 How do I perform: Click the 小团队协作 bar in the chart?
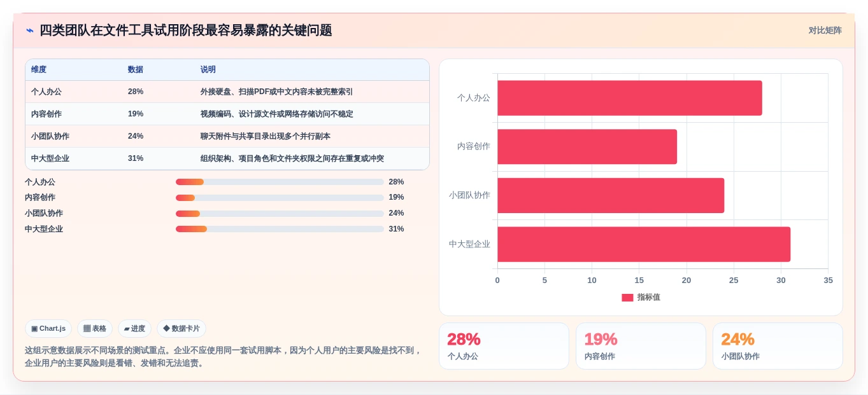(611, 195)
